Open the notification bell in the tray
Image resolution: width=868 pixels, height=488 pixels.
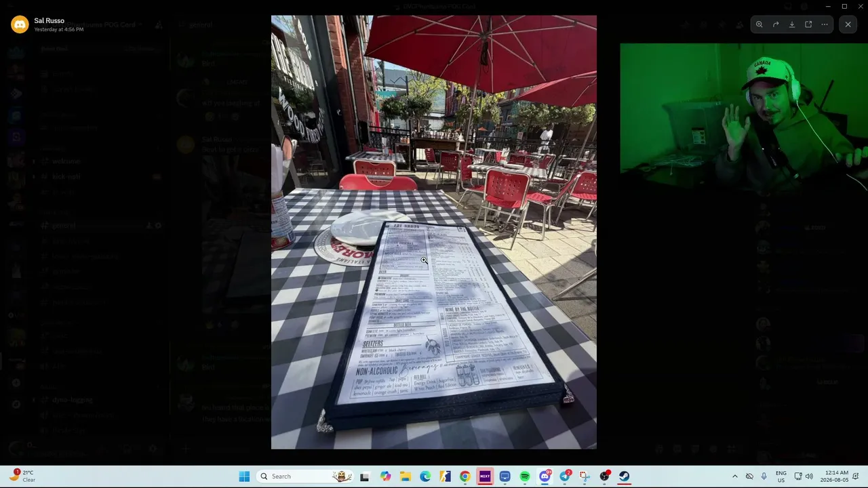click(856, 476)
